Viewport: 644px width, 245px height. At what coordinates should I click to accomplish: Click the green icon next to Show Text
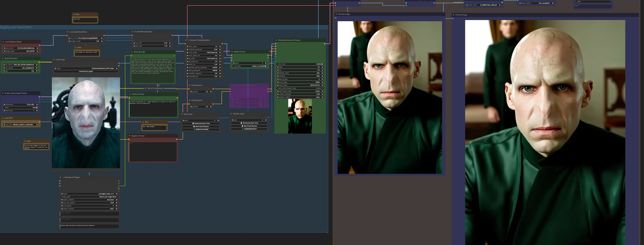point(144,52)
